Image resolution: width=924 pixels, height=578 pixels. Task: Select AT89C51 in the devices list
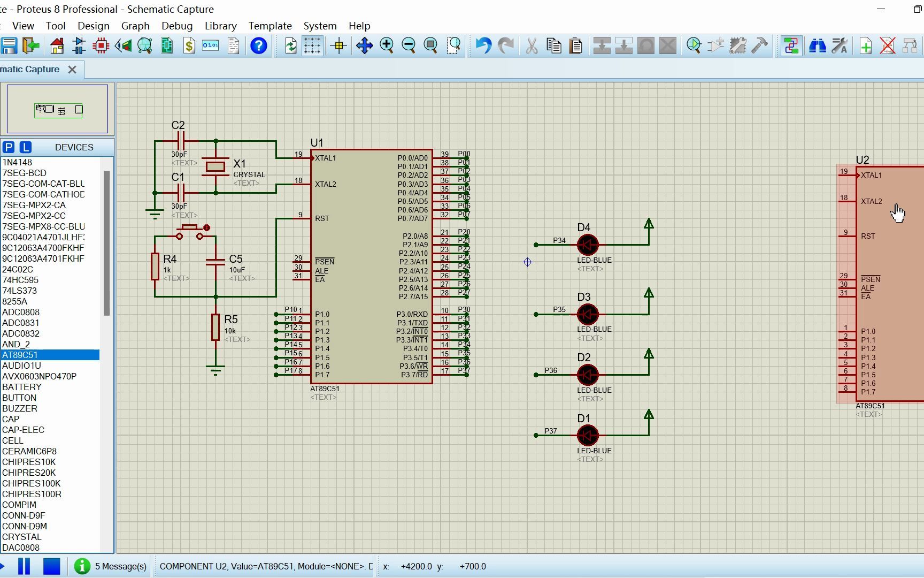click(x=50, y=355)
